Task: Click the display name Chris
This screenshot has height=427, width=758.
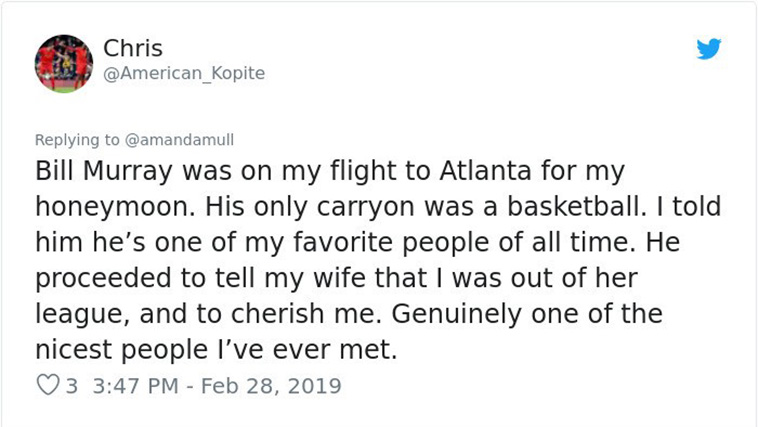Action: [132, 48]
